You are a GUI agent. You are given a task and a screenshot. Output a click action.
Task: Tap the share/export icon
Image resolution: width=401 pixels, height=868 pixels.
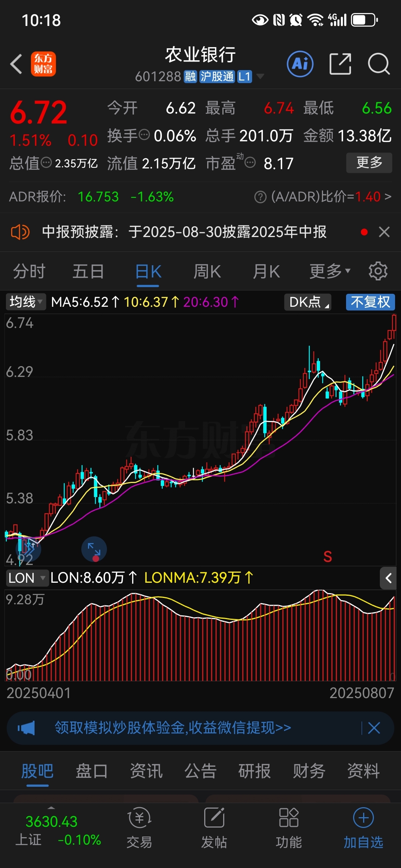point(340,64)
